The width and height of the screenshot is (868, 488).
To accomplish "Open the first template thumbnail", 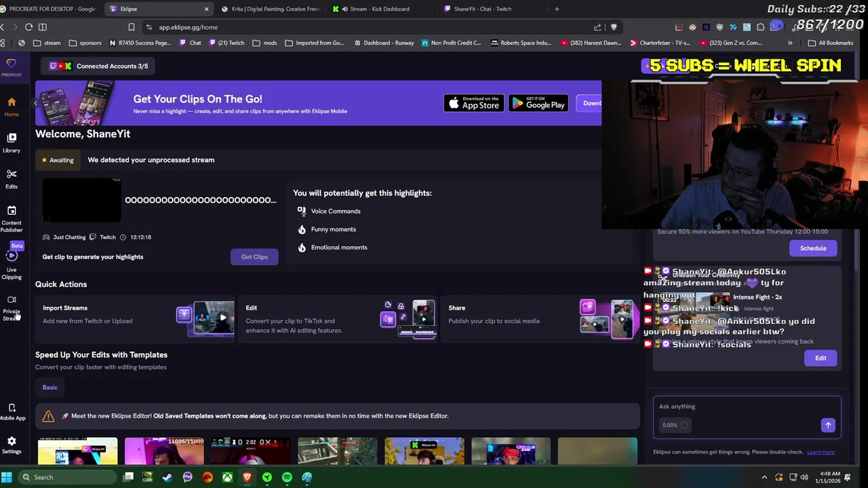I will pyautogui.click(x=77, y=451).
